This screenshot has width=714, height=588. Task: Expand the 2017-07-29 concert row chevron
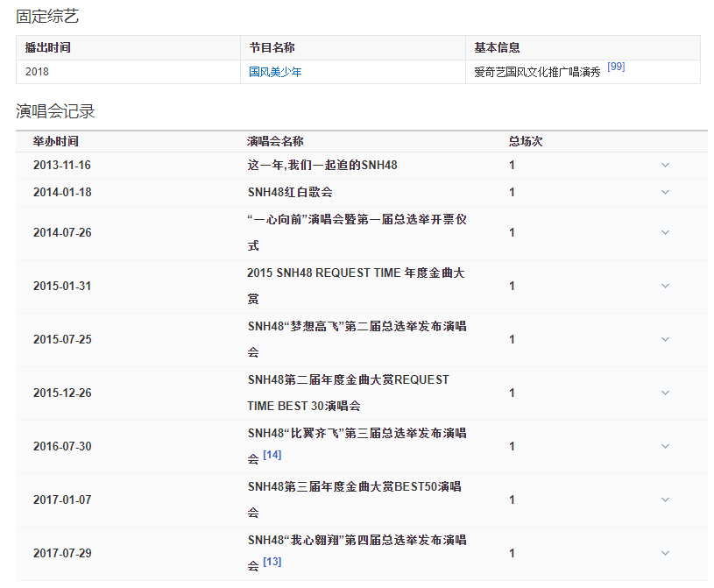coord(665,553)
